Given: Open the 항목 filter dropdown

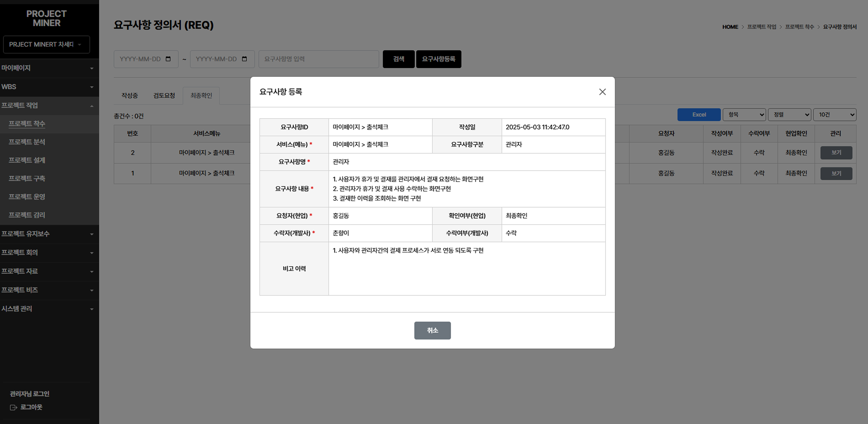Looking at the screenshot, I should [744, 115].
